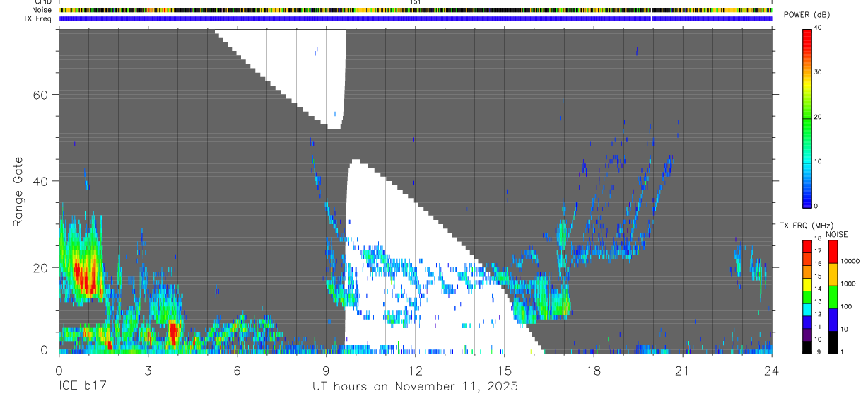The height and width of the screenshot is (401, 868).
Task: Click the "18" hour tick on time axis
Action: [x=593, y=370]
